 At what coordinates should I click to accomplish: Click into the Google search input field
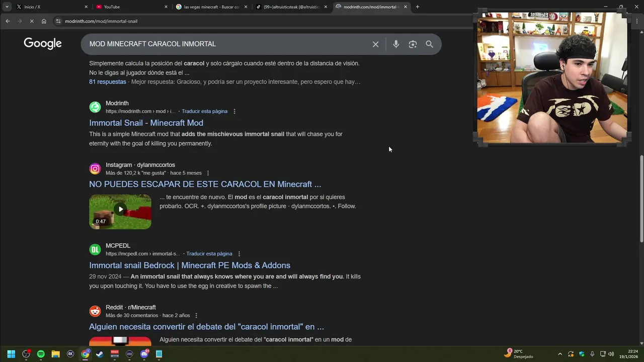(x=226, y=44)
